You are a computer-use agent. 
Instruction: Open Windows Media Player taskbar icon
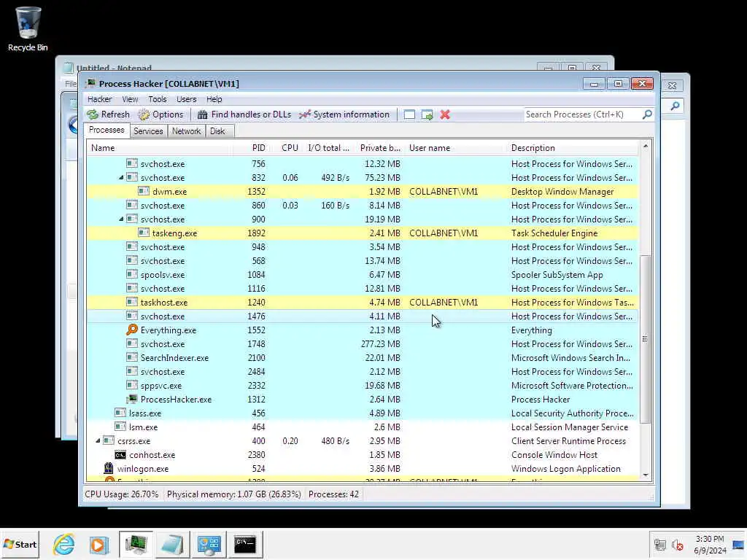pyautogui.click(x=98, y=544)
